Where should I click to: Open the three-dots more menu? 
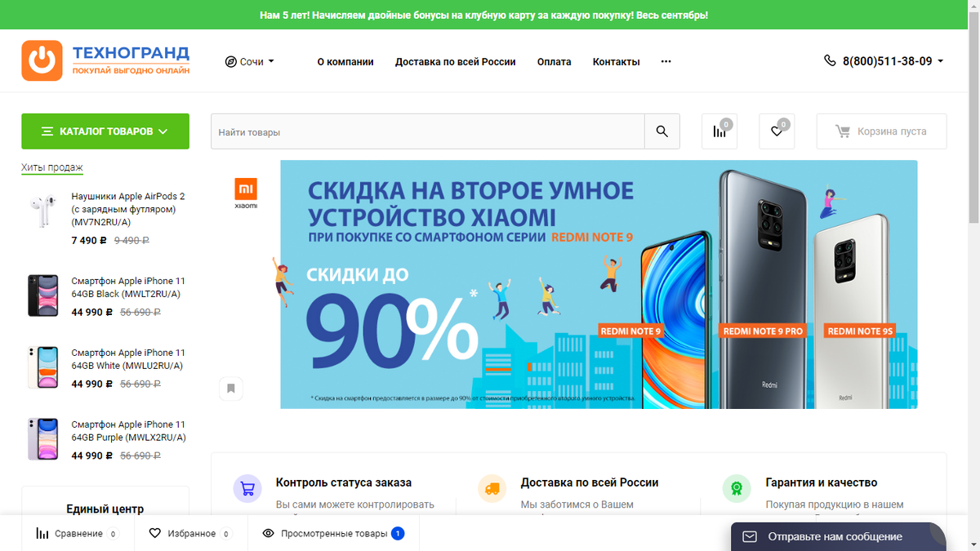coord(666,61)
